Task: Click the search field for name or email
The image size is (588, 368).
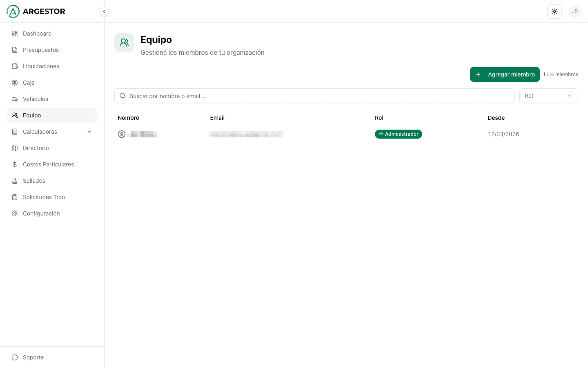Action: pyautogui.click(x=314, y=96)
